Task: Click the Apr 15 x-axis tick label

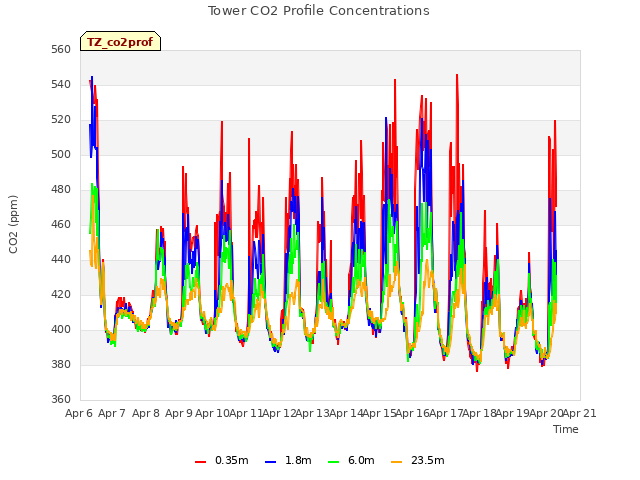Action: (379, 413)
